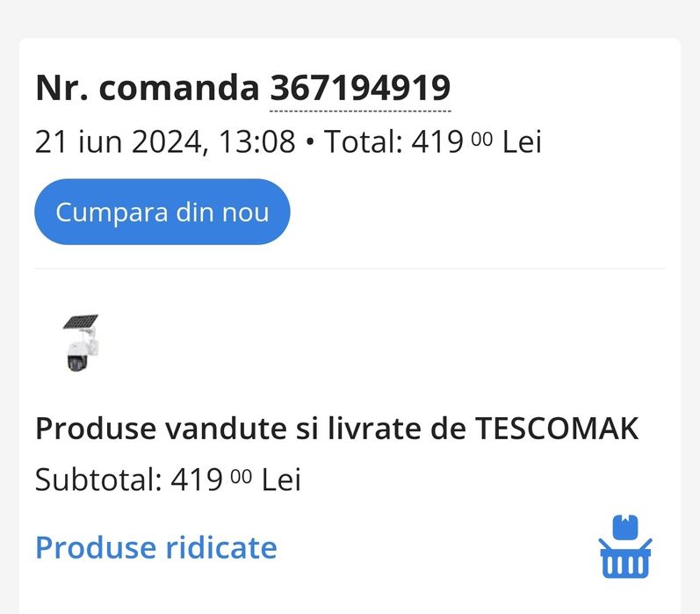Click the package symbol atop the basket
Screen dimensions: 700x614
pos(625,527)
